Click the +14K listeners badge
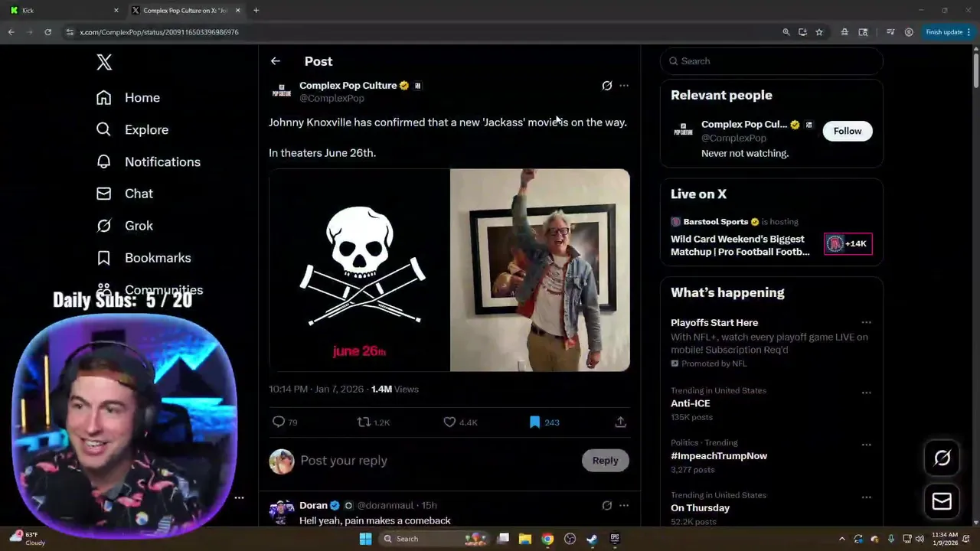 click(848, 244)
